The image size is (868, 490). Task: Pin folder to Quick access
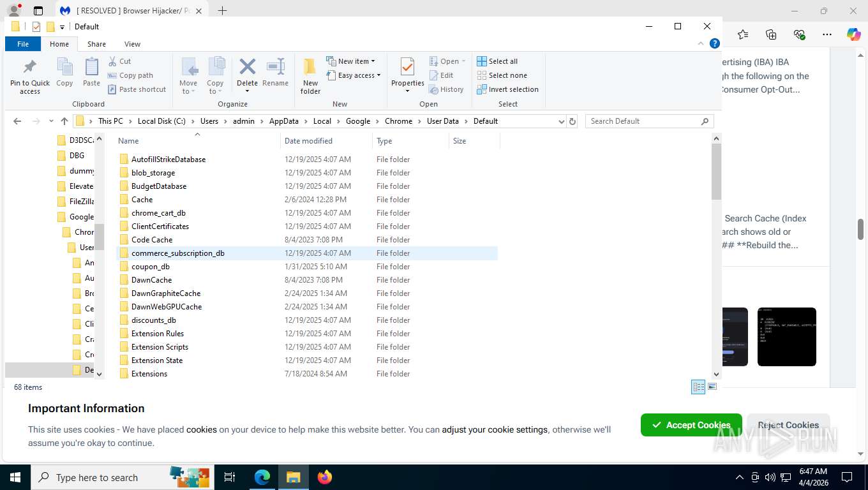coord(30,77)
